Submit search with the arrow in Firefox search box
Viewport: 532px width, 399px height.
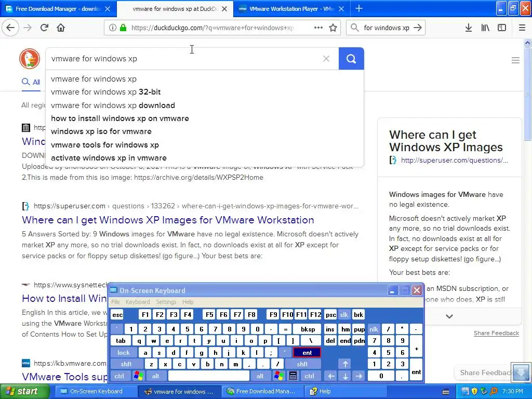click(x=418, y=28)
